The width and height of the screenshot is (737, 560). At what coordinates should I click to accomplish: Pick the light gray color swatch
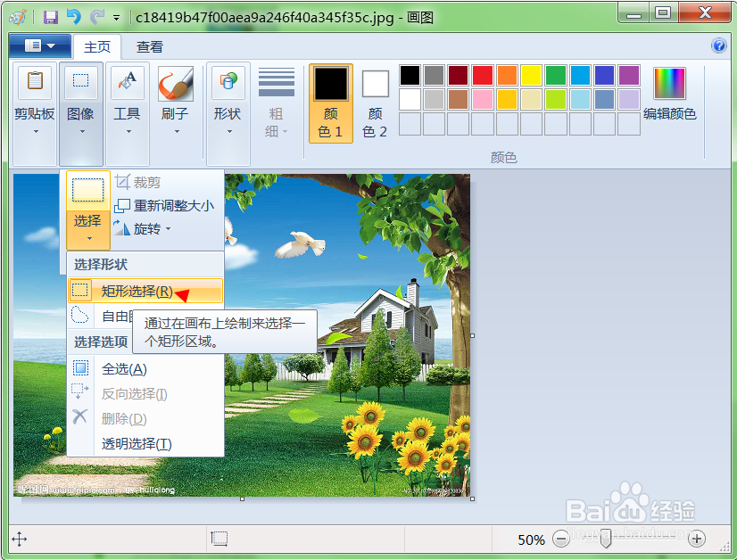(435, 100)
